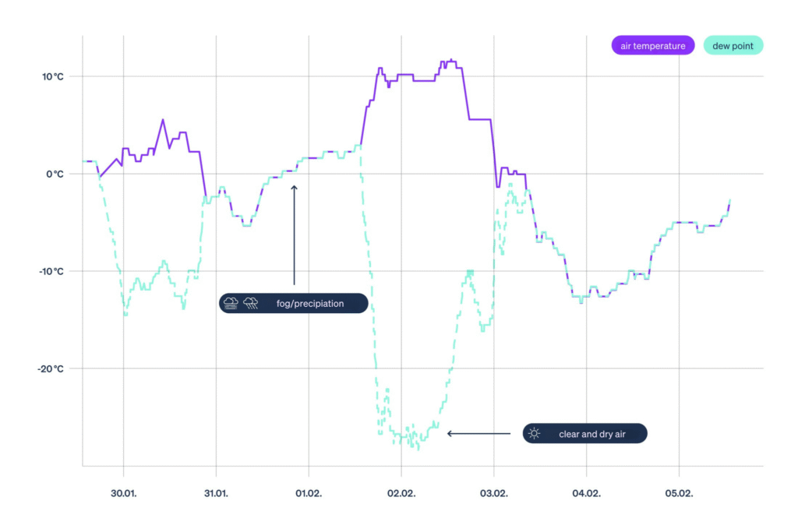This screenshot has height=532, width=798.
Task: Select the 03.02. date axis label
Action: coord(493,493)
